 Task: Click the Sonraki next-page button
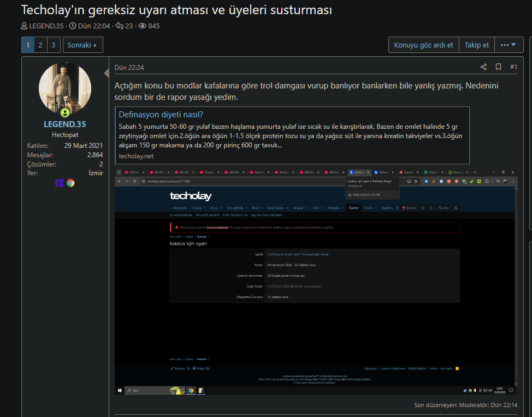[x=83, y=45]
